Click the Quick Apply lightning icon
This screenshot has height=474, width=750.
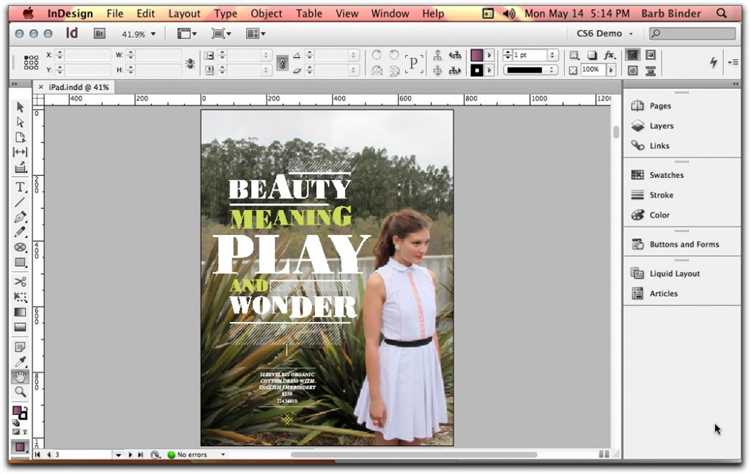click(x=714, y=62)
